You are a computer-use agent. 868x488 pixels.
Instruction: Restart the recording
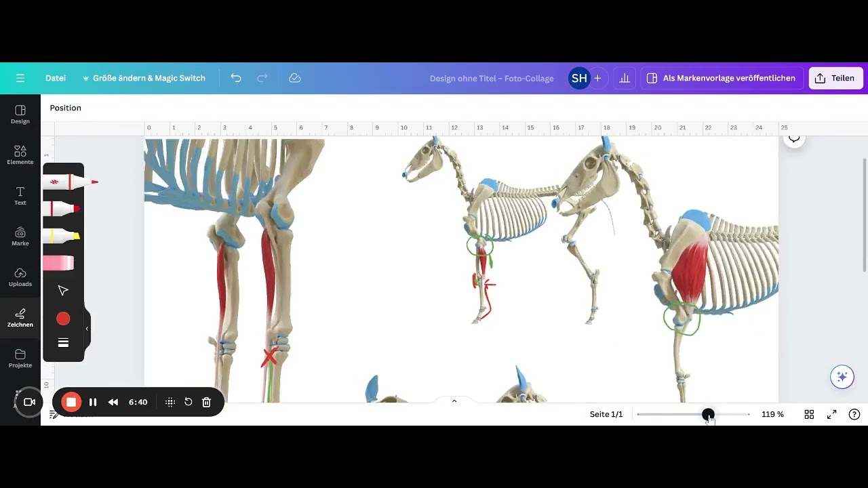tap(189, 402)
